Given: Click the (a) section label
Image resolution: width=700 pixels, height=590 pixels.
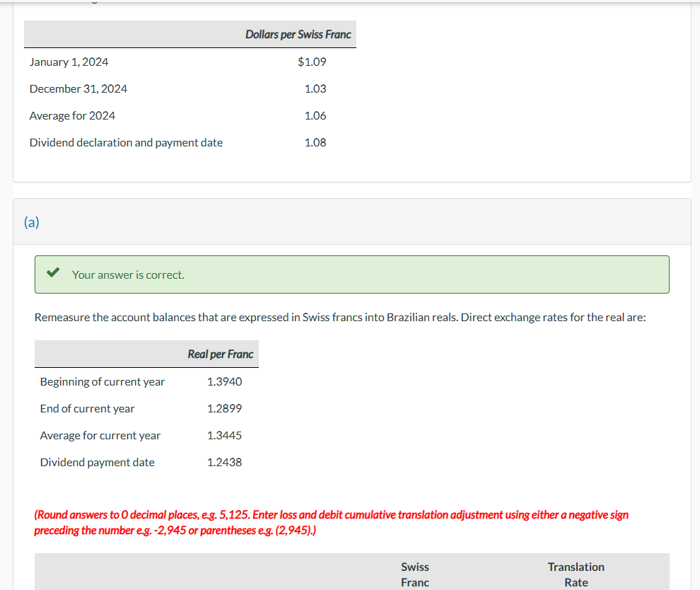Looking at the screenshot, I should tap(32, 222).
